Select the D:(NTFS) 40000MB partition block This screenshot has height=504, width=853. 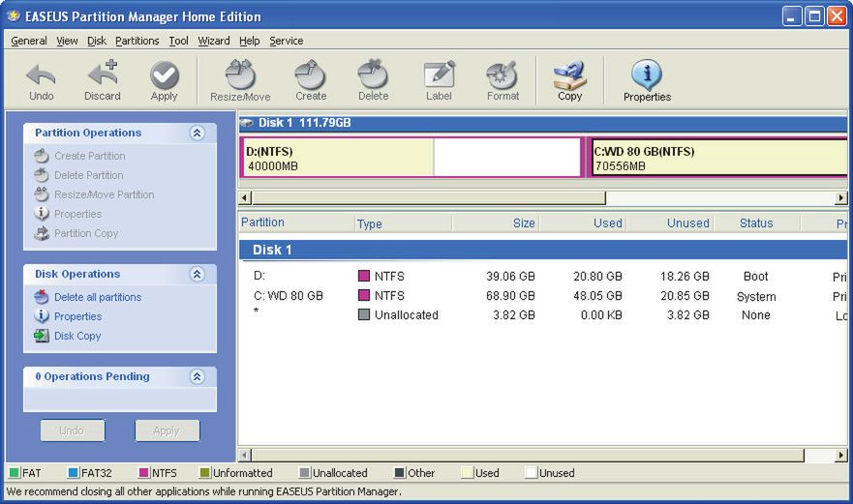(411, 157)
